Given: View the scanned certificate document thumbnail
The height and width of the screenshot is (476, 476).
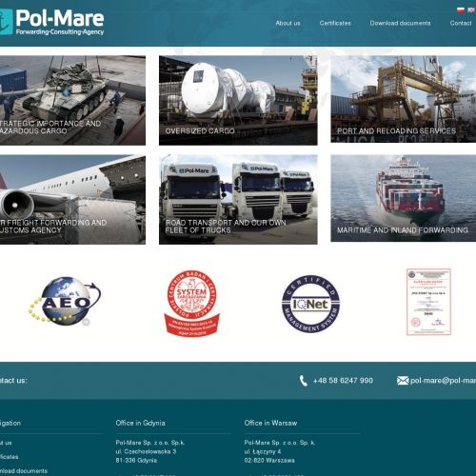Looking at the screenshot, I should click(428, 302).
